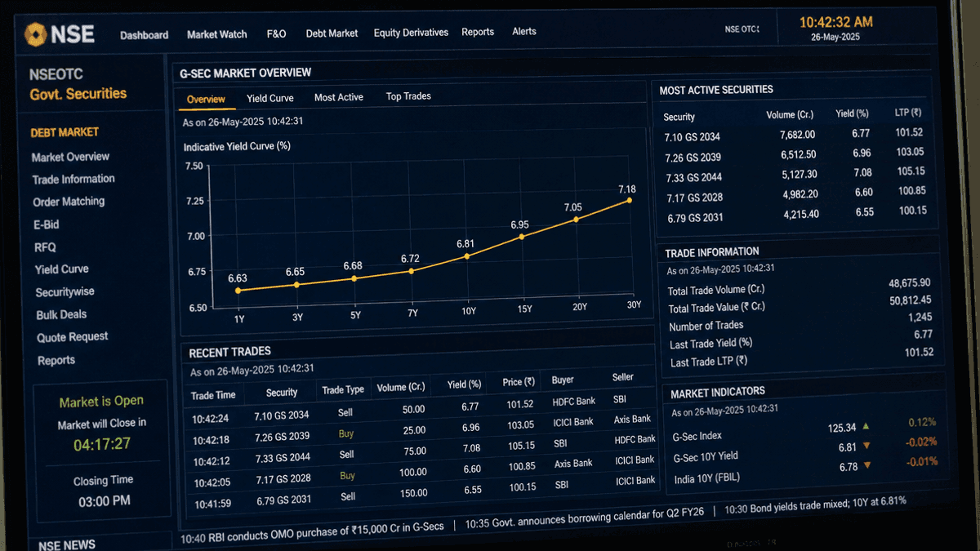The image size is (980, 551).
Task: Select the 10:42:24 recent trade row
Action: coord(423,409)
